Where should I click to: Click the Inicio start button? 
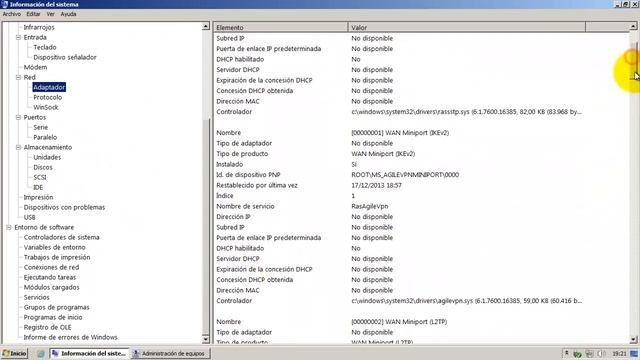point(15,353)
